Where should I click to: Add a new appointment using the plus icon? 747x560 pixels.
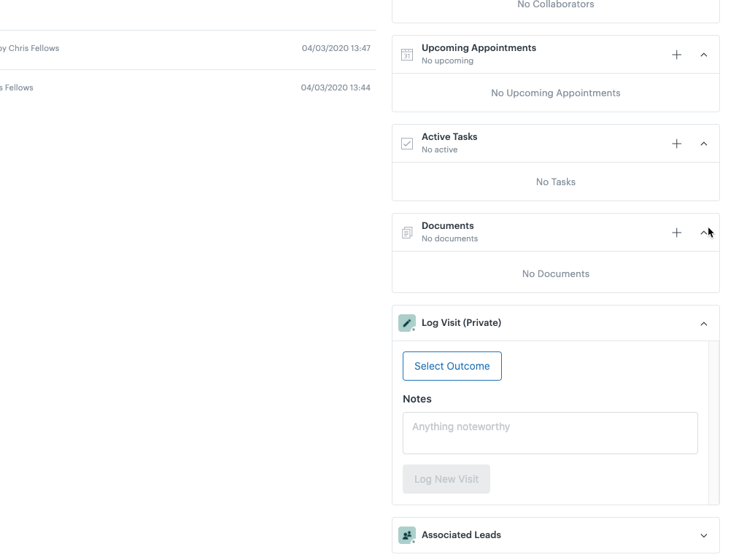[x=676, y=54]
